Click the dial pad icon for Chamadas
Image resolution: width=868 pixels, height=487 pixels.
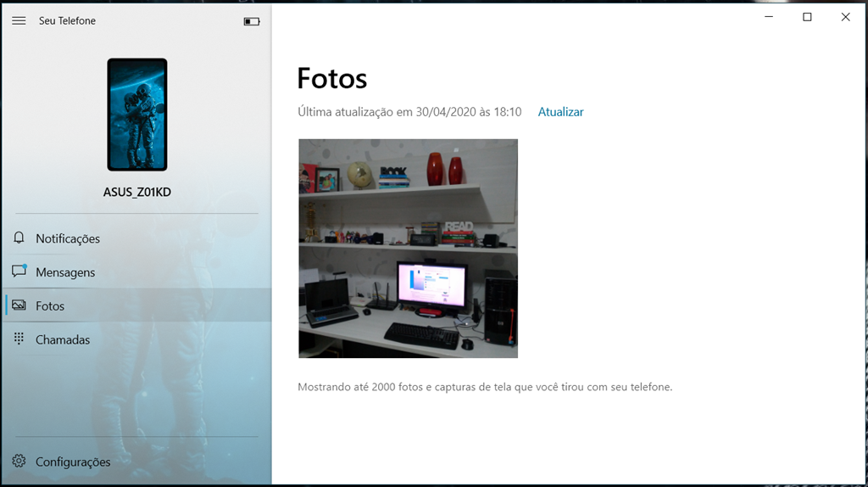(19, 339)
